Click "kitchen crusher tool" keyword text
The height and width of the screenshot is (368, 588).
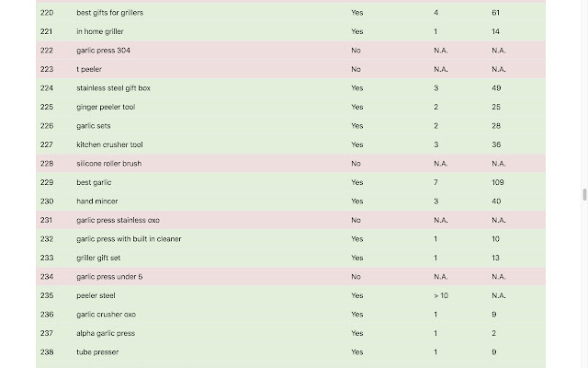pyautogui.click(x=109, y=144)
